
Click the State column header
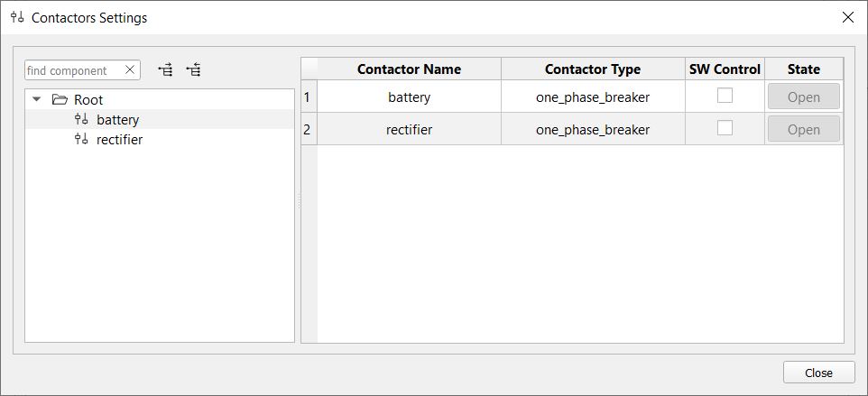803,69
